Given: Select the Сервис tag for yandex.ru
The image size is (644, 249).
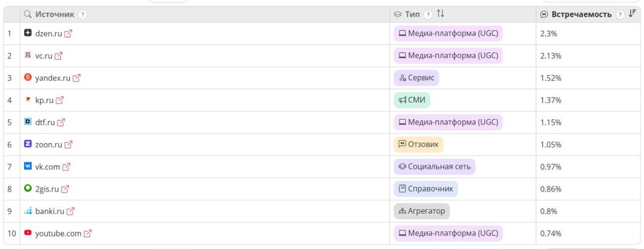Looking at the screenshot, I should tap(416, 78).
